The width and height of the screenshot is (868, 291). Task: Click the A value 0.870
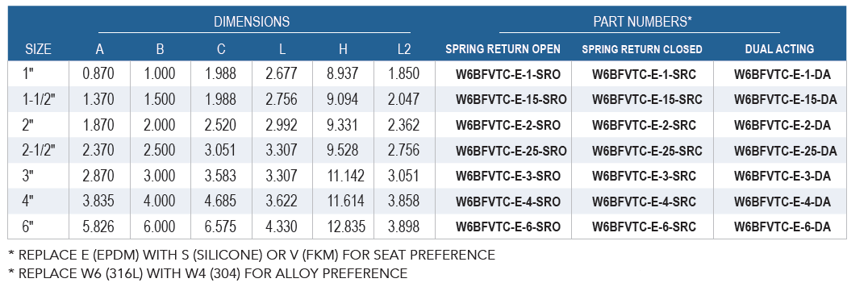pos(98,74)
